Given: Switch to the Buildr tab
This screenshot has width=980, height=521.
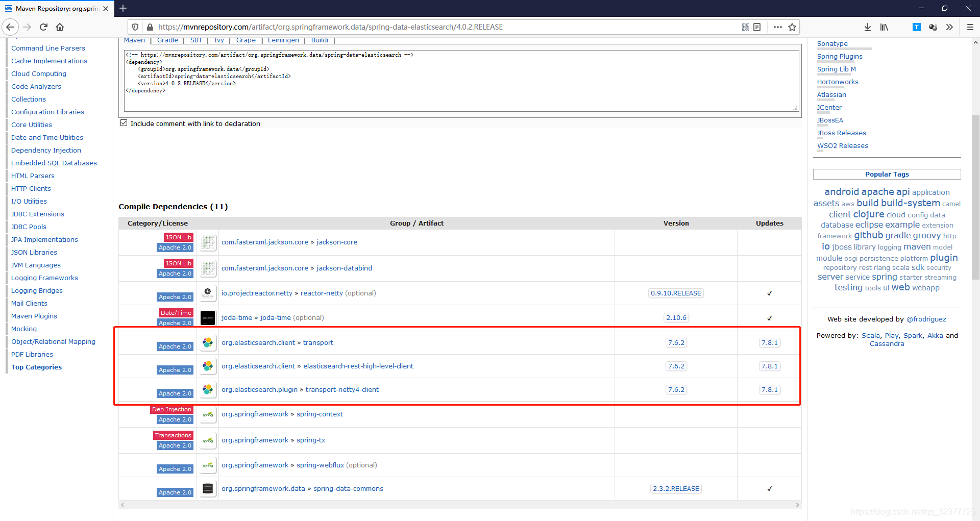Looking at the screenshot, I should tap(320, 40).
